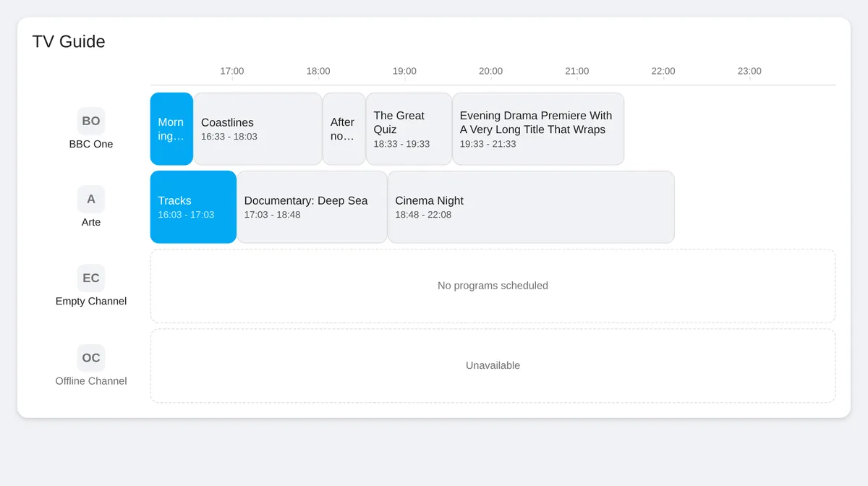Click the 20:00 time marker

click(490, 71)
